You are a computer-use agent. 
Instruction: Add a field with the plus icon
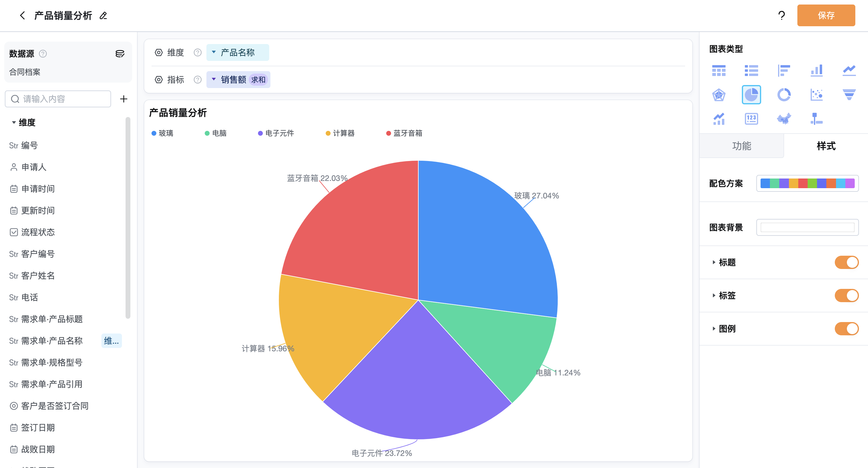coord(124,99)
